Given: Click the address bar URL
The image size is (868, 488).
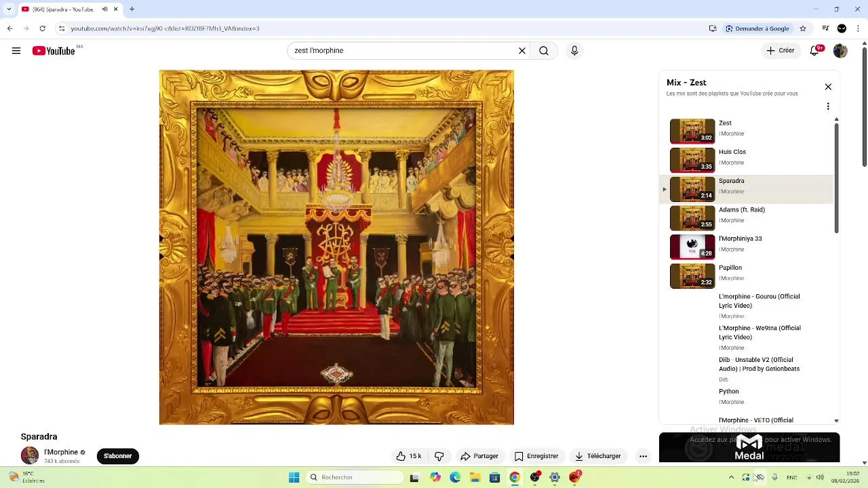Looking at the screenshot, I should [x=165, y=28].
